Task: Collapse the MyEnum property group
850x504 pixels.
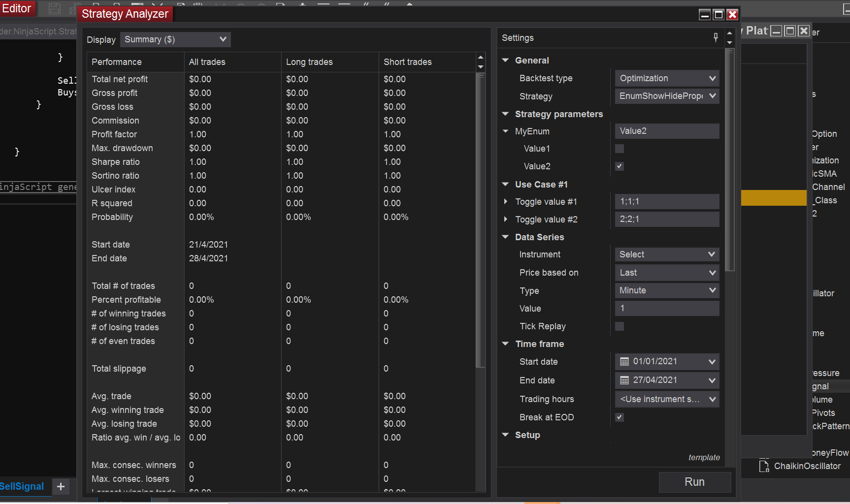Action: pyautogui.click(x=506, y=131)
